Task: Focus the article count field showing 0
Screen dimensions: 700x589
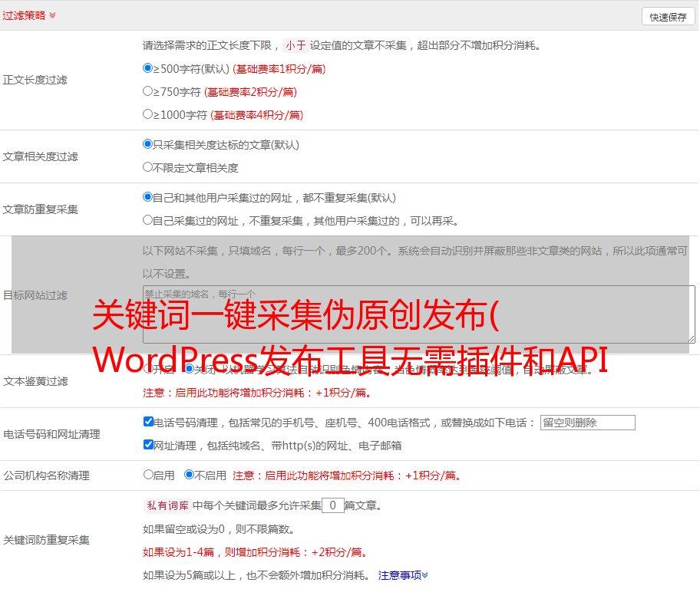Action: [332, 505]
